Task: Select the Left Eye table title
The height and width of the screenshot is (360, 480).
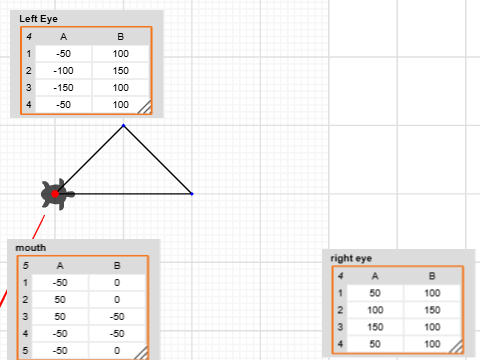Action: (38, 19)
